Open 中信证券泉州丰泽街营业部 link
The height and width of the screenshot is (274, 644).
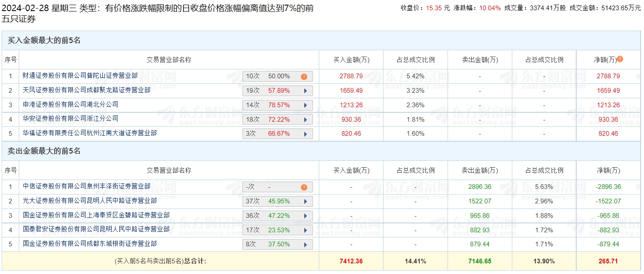click(x=87, y=186)
